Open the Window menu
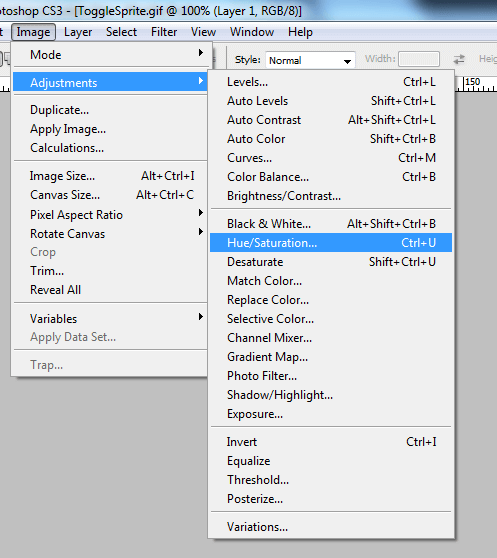Image resolution: width=497 pixels, height=558 pixels. pyautogui.click(x=252, y=32)
